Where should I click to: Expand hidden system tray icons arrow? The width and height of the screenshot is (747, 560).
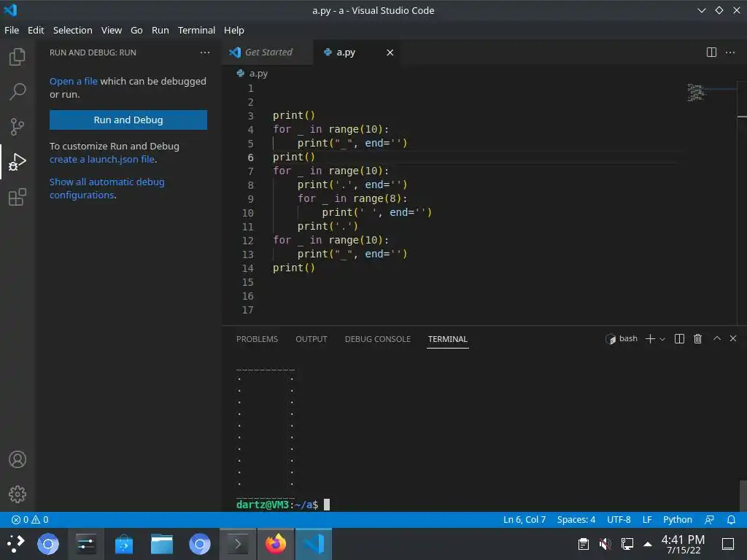pyautogui.click(x=648, y=543)
